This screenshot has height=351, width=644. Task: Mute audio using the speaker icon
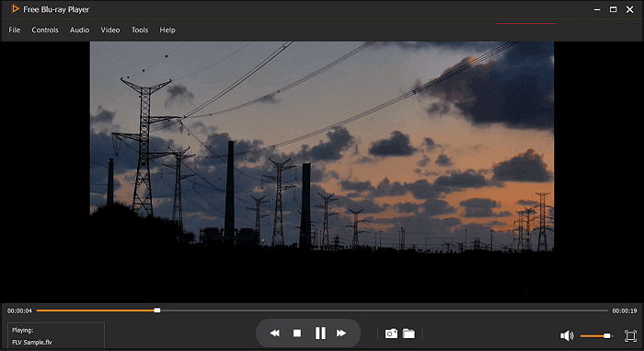tap(567, 335)
